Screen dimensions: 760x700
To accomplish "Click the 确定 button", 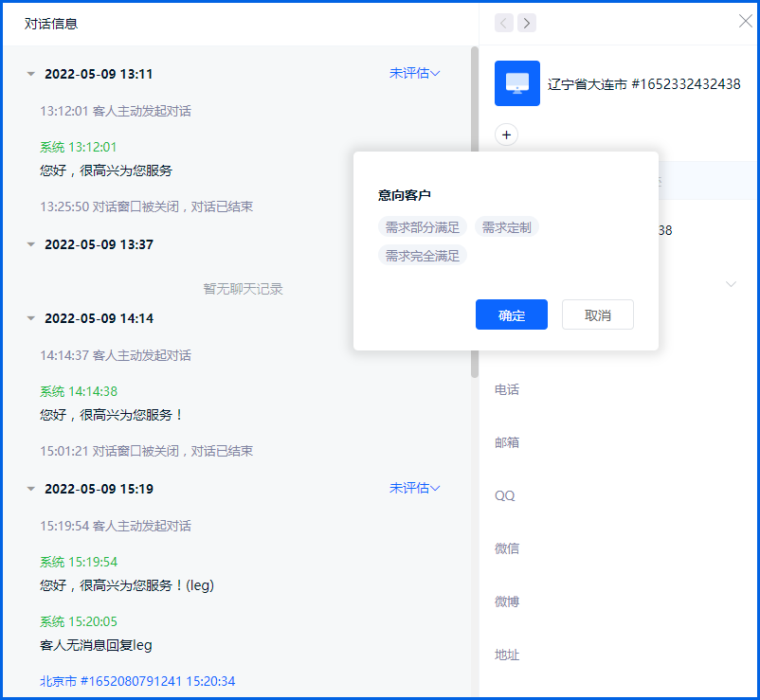I will point(511,315).
